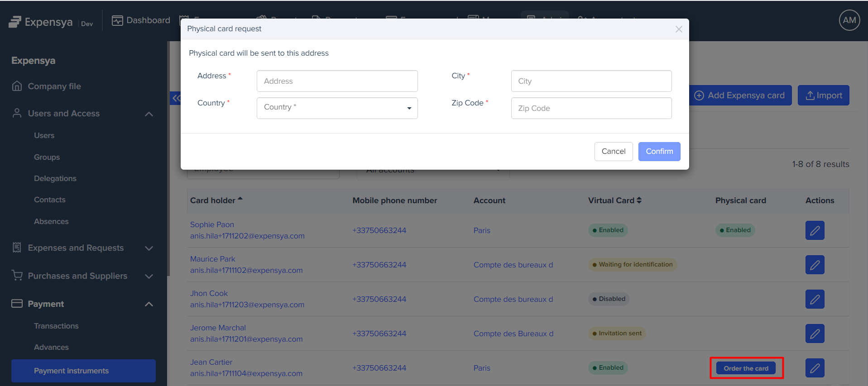This screenshot has height=386, width=868.
Task: Expand the Expenses and Requests section
Action: tap(149, 248)
